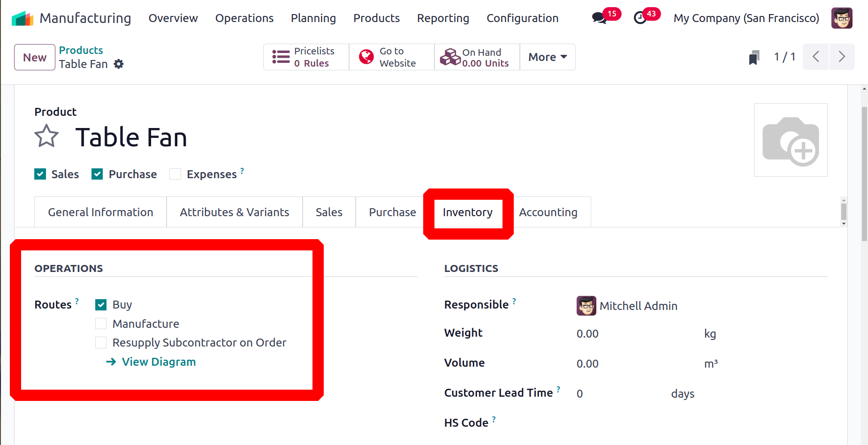This screenshot has width=868, height=445.
Task: Open the user avatar menu
Action: pyautogui.click(x=842, y=18)
